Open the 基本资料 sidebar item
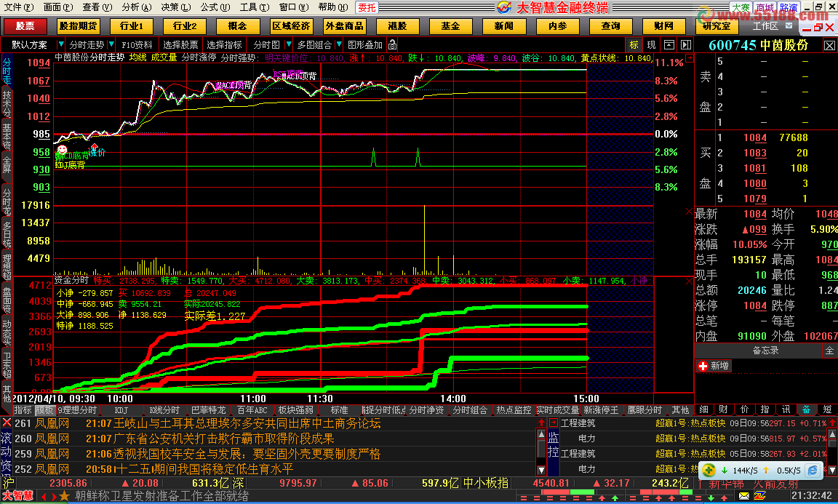838x504 pixels. tap(7, 136)
